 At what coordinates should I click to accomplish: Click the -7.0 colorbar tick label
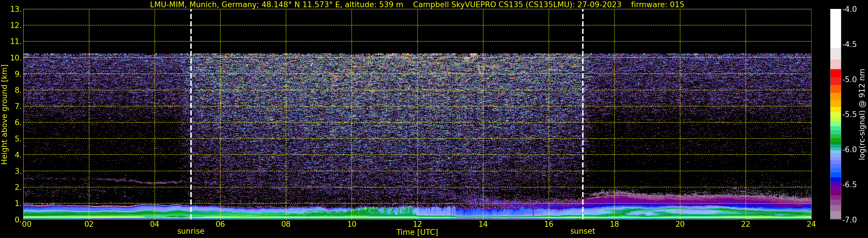(x=850, y=220)
